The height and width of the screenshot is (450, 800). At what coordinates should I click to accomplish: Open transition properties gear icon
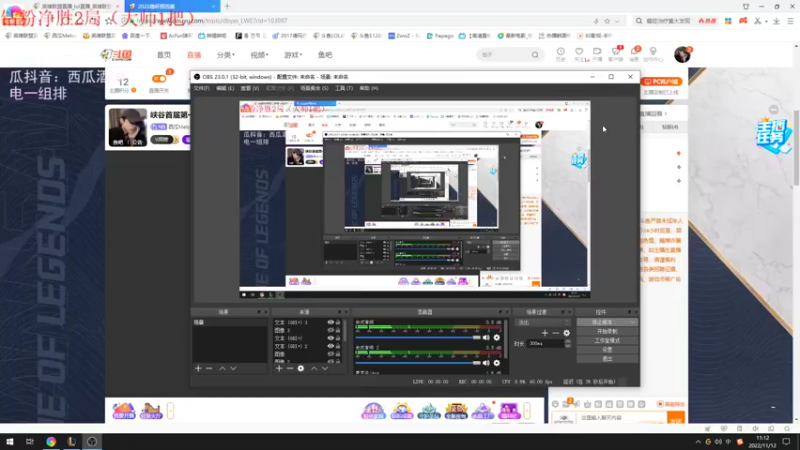(x=566, y=333)
